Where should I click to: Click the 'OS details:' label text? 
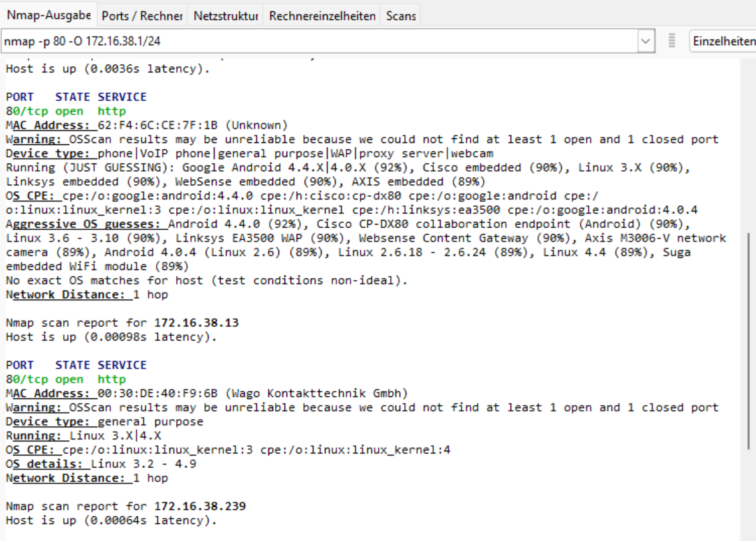47,464
